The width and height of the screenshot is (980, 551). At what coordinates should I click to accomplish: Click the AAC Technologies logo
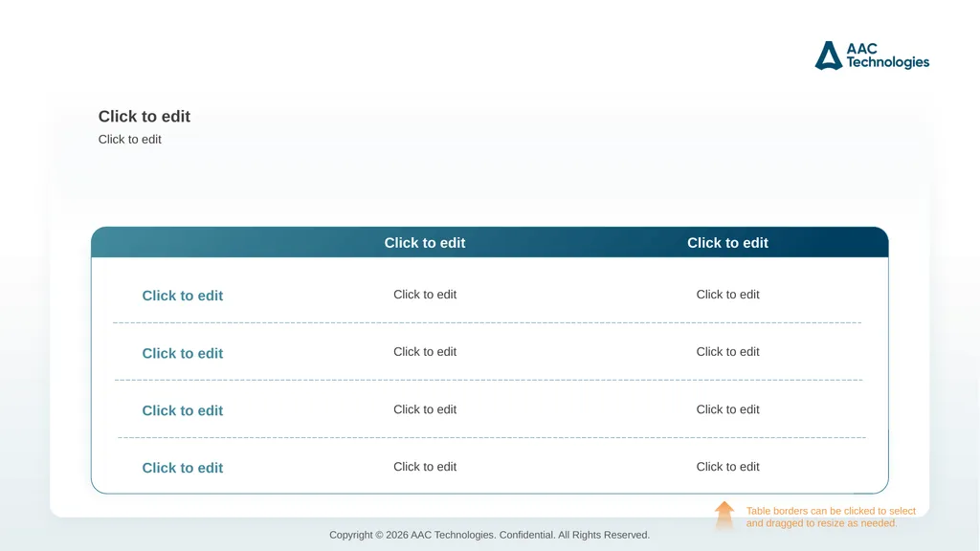(872, 55)
